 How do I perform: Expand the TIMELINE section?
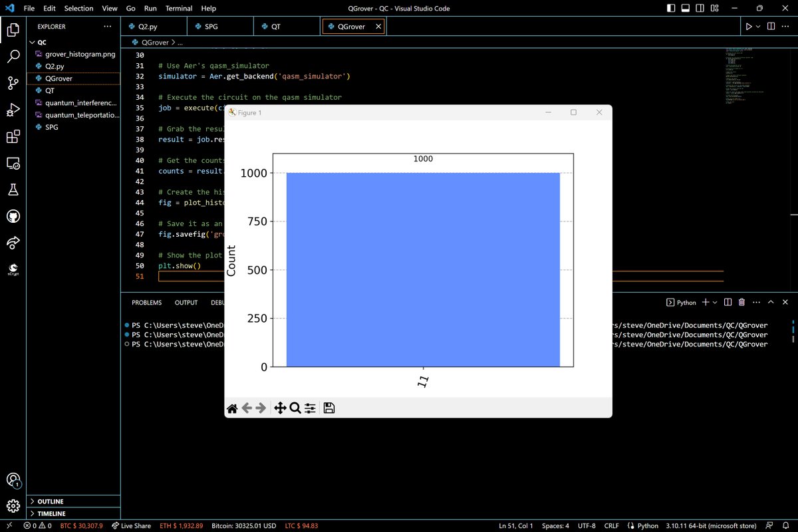coord(51,514)
